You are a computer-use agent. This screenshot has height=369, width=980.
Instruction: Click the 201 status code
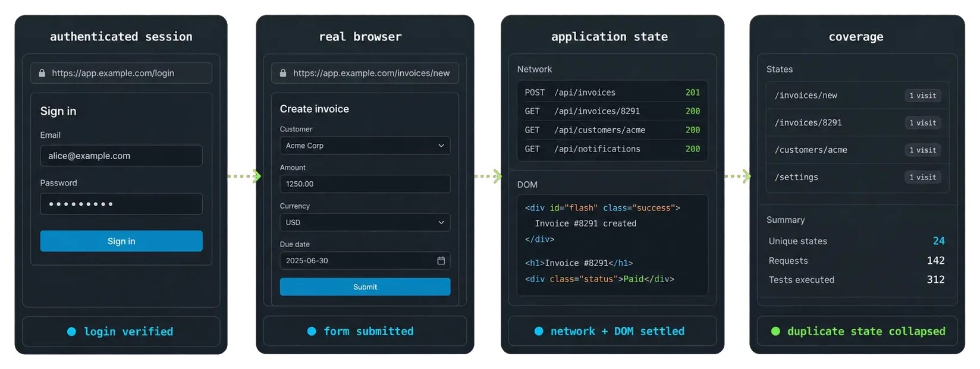(x=693, y=93)
